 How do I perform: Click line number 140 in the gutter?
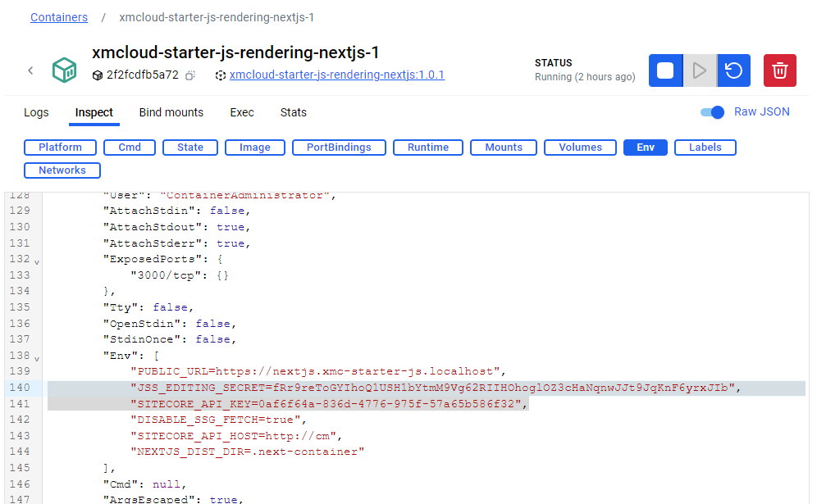click(20, 388)
